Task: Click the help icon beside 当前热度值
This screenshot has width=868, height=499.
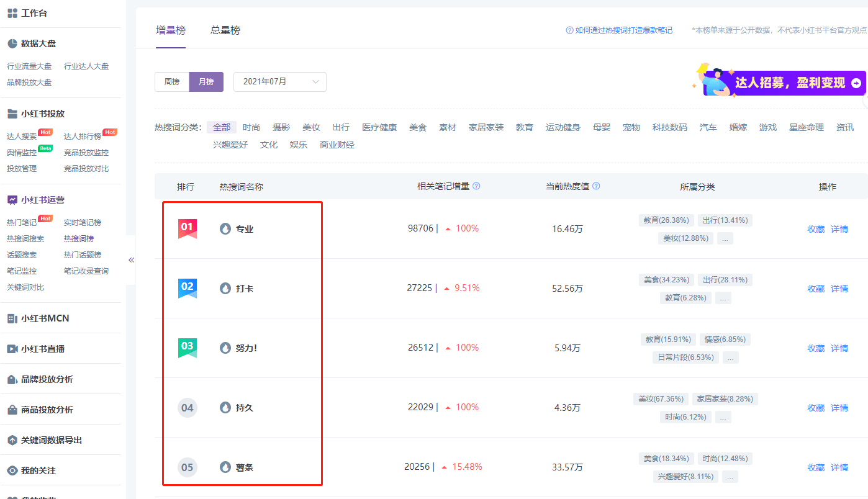Action: click(596, 186)
